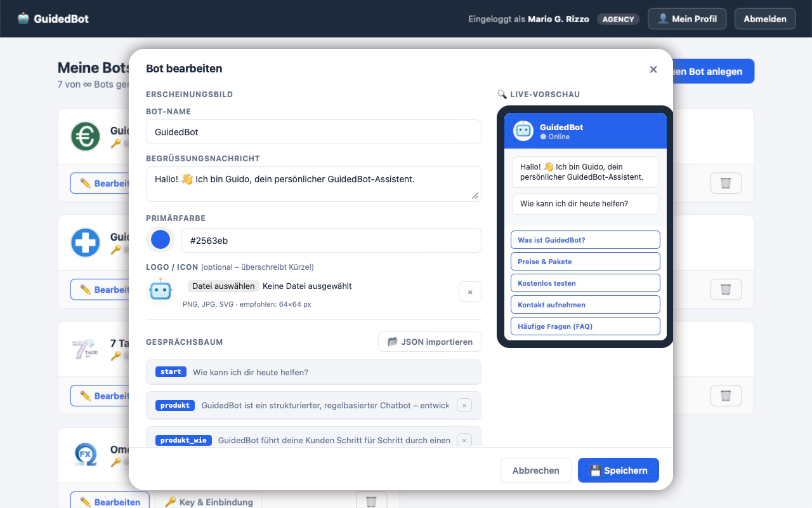Click the Euro bot icon in background list
The width and height of the screenshot is (812, 508).
[x=86, y=136]
